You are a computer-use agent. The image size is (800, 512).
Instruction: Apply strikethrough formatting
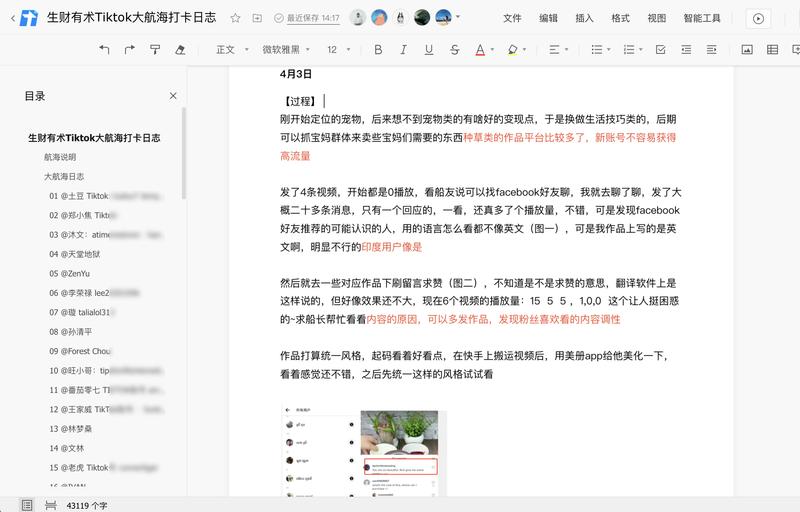454,49
